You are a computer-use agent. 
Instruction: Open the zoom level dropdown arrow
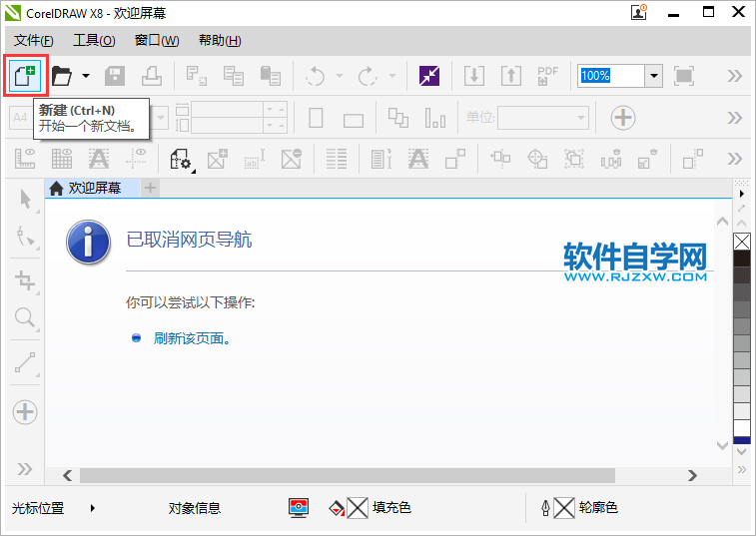tap(654, 76)
